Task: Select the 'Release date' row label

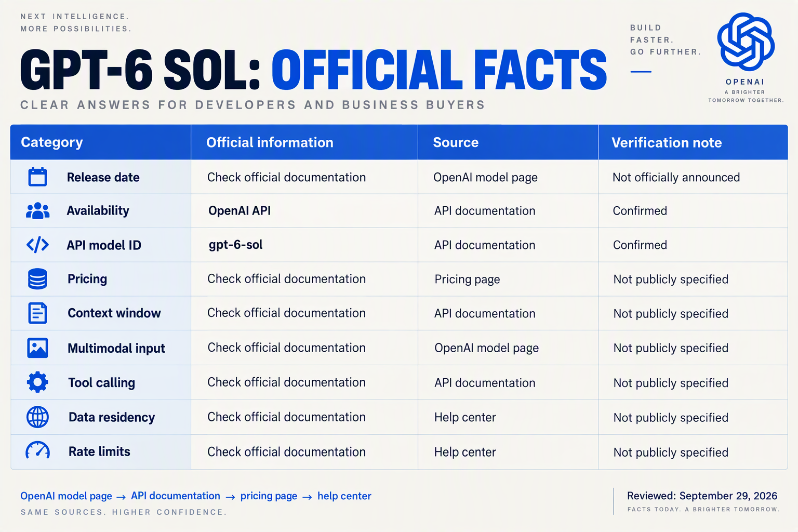Action: 103,177
